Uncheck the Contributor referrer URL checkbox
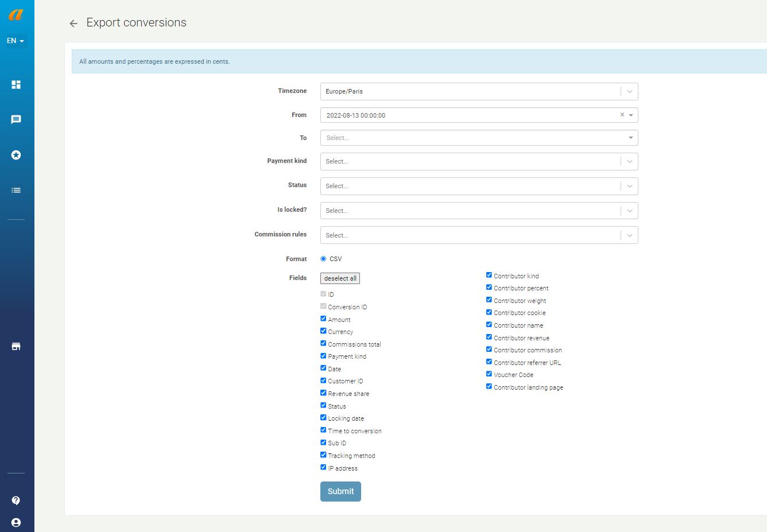This screenshot has width=767, height=532. [489, 362]
